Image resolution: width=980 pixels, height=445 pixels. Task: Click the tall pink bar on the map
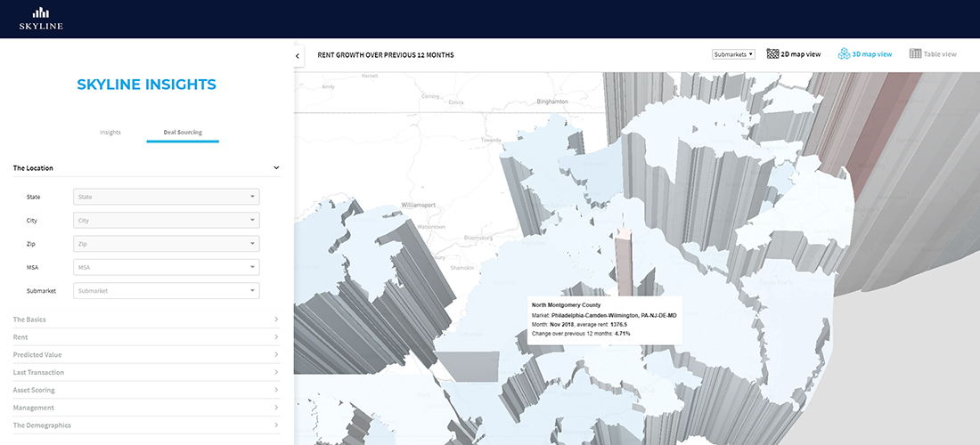click(x=624, y=263)
